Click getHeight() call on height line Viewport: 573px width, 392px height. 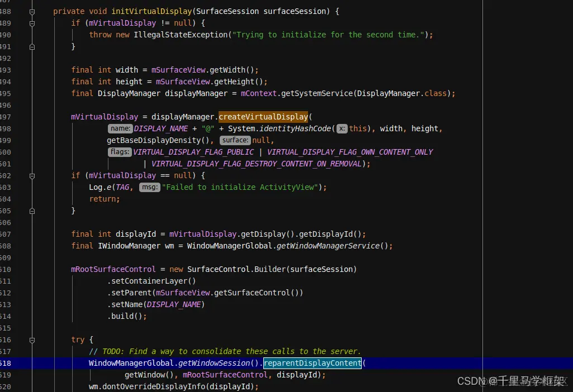pyautogui.click(x=238, y=82)
